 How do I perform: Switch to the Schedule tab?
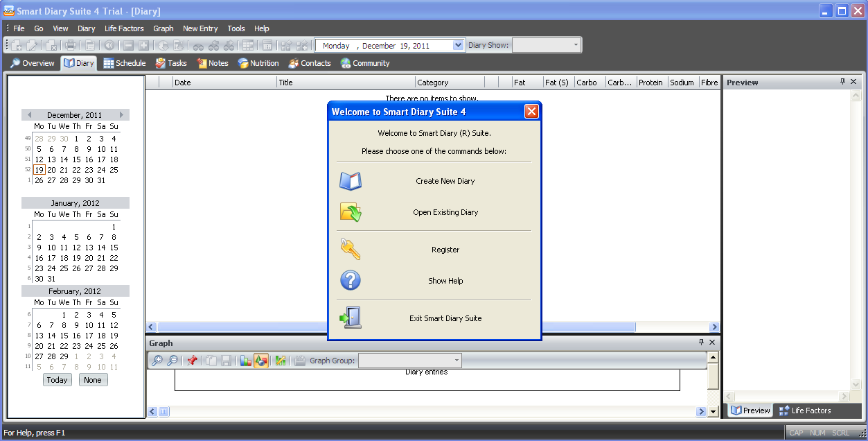coord(125,63)
